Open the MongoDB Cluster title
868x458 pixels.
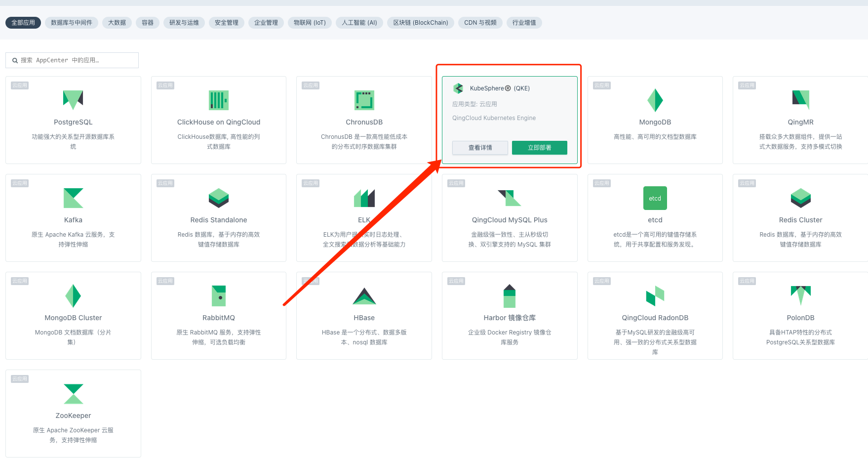73,318
